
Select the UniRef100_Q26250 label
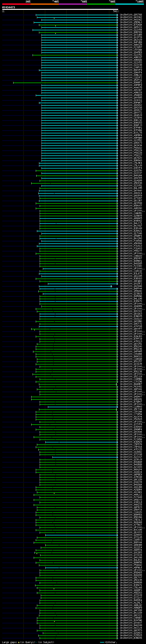click(x=131, y=170)
